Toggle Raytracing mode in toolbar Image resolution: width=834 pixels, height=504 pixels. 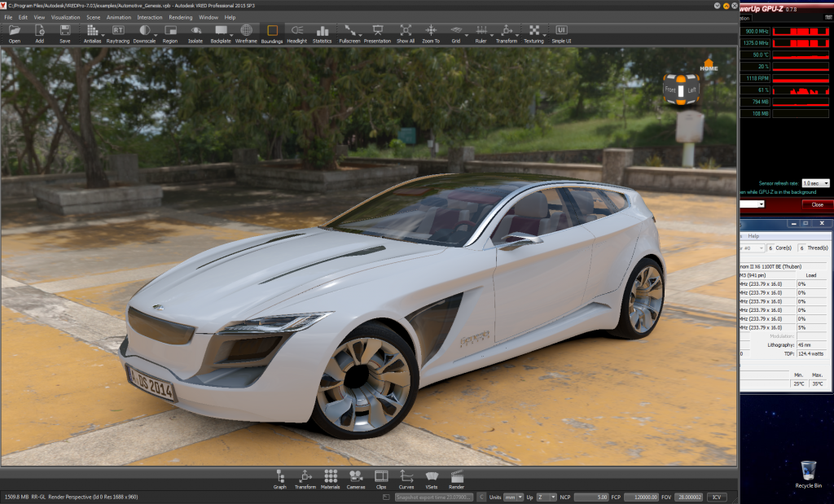[118, 32]
